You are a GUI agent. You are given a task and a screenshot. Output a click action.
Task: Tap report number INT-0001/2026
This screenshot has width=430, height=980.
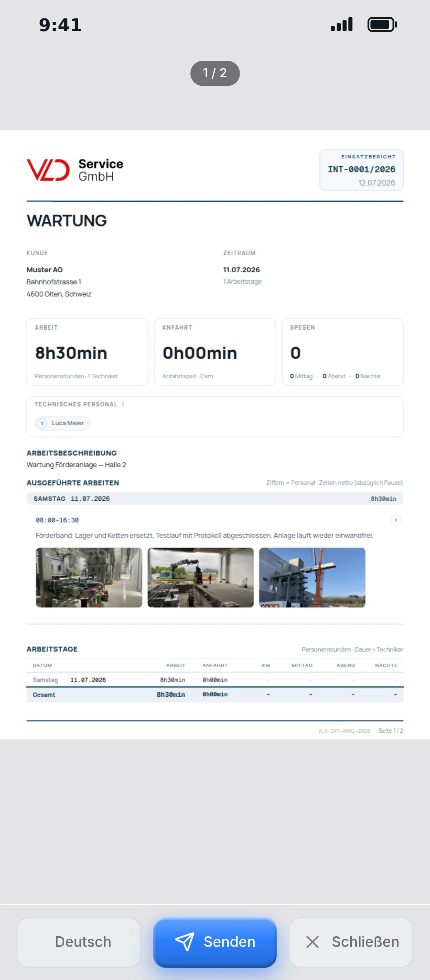pyautogui.click(x=362, y=169)
